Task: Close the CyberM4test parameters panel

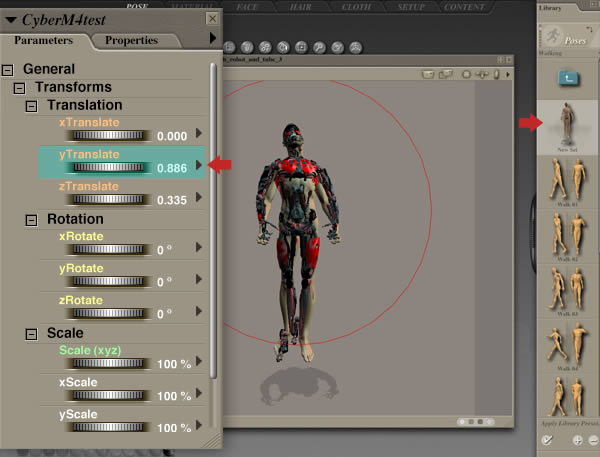Action: (x=212, y=18)
